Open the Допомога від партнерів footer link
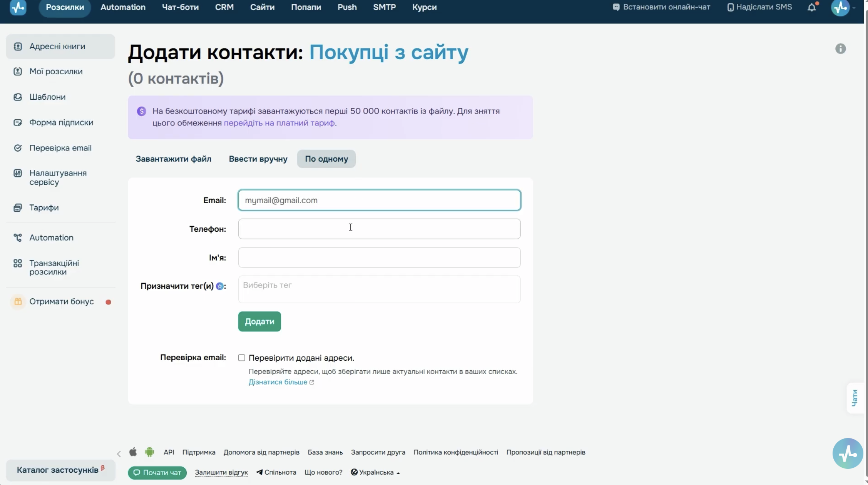This screenshot has height=485, width=868. [261, 452]
